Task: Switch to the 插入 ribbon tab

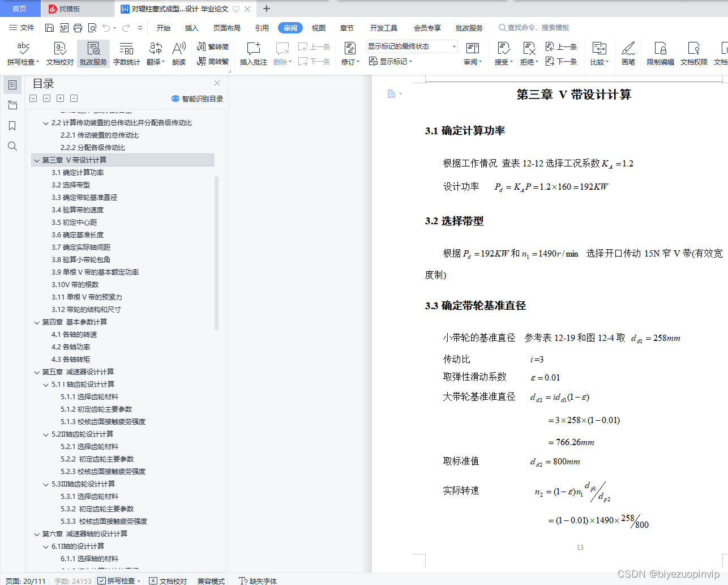Action: coord(191,27)
